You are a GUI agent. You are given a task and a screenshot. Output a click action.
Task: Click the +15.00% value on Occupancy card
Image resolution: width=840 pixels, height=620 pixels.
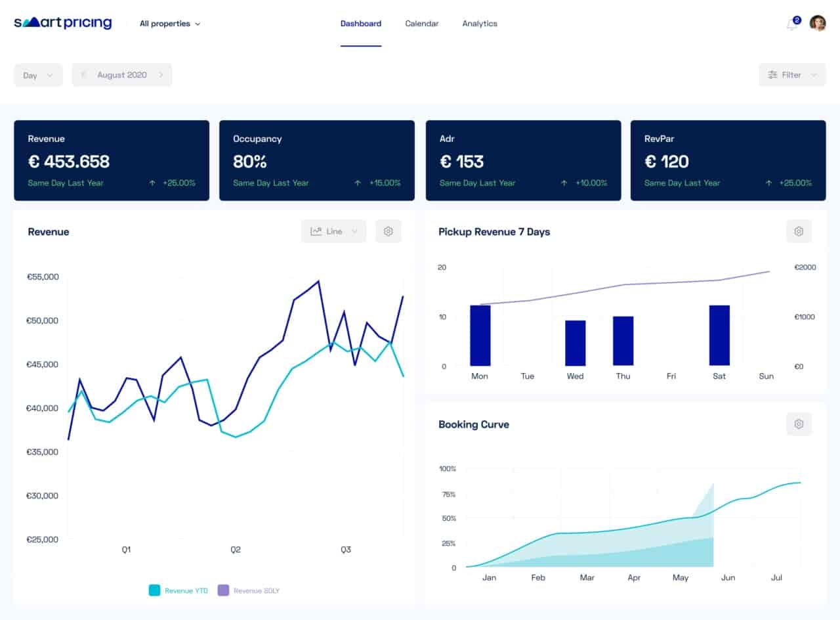385,183
